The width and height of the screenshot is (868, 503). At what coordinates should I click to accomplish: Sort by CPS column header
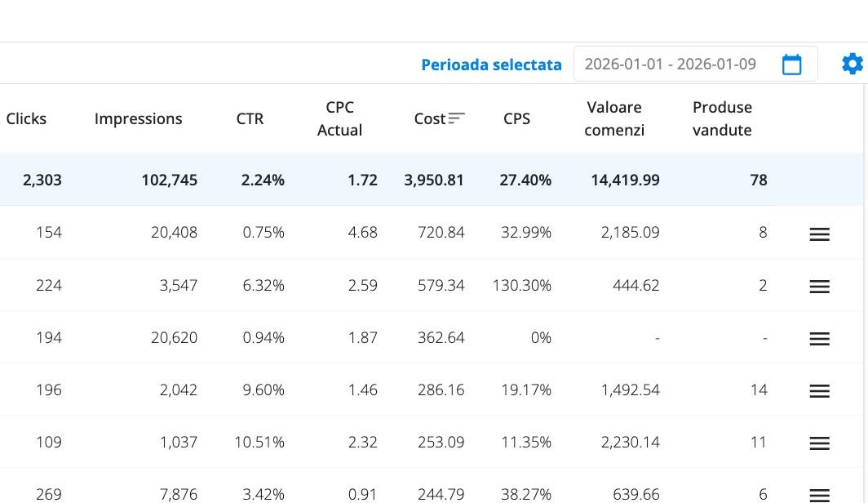click(516, 118)
